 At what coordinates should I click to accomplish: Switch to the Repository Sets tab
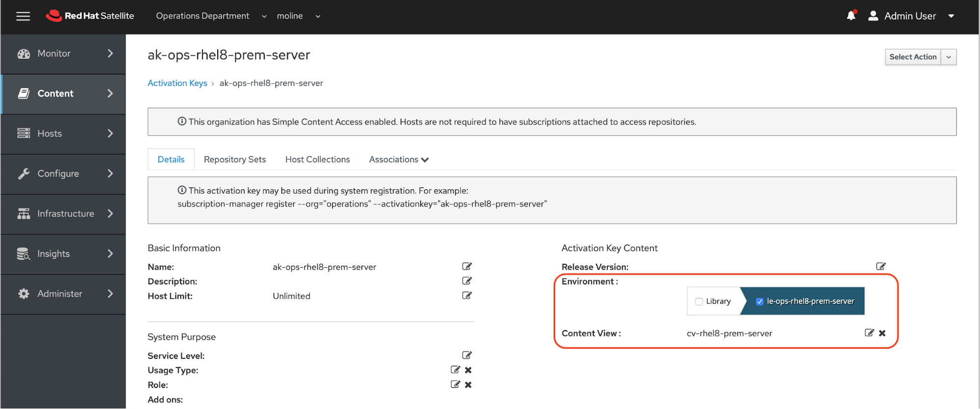point(235,159)
